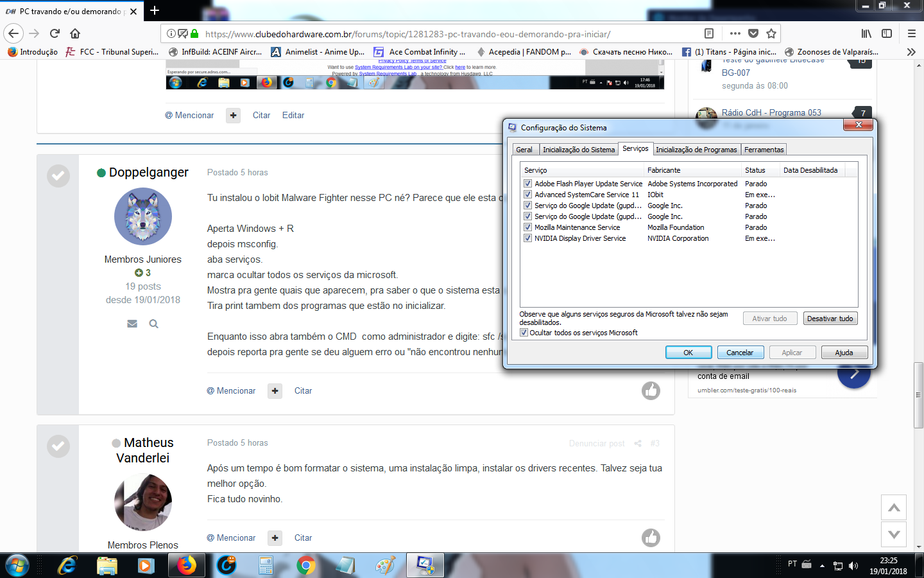Open Internet Explorer from taskbar
The height and width of the screenshot is (578, 924).
pyautogui.click(x=67, y=565)
